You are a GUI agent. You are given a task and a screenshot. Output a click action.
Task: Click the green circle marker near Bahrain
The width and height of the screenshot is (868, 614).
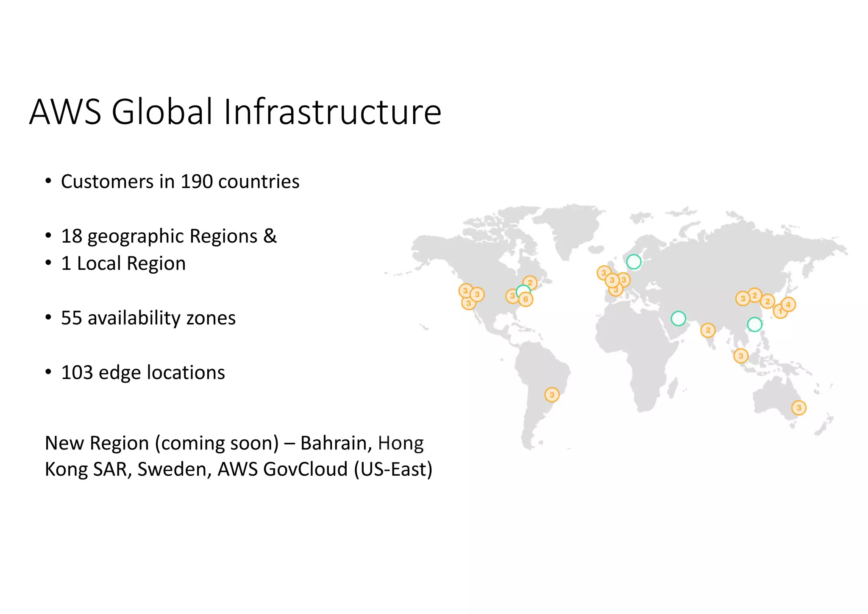point(678,318)
